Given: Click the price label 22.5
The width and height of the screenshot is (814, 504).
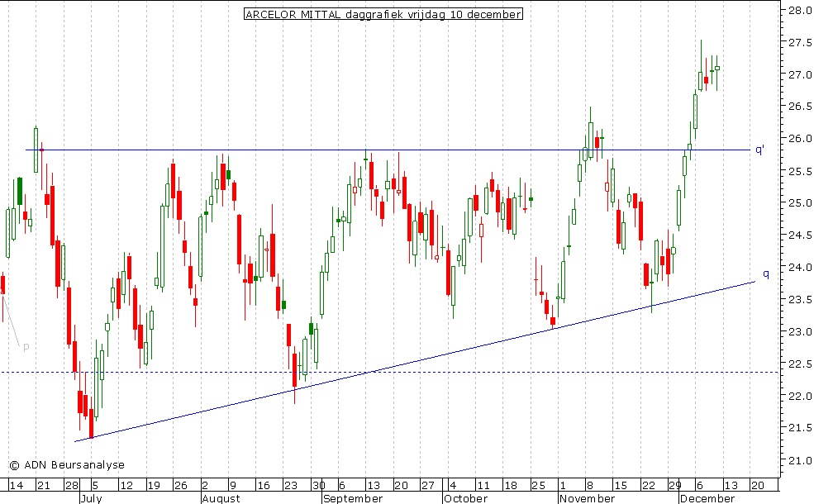Looking at the screenshot, I should pyautogui.click(x=800, y=364).
